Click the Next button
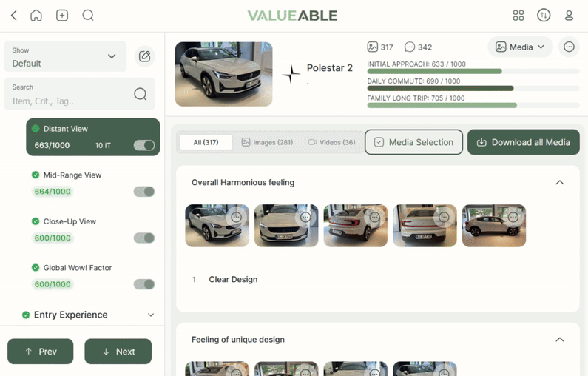The height and width of the screenshot is (376, 588). coord(118,352)
